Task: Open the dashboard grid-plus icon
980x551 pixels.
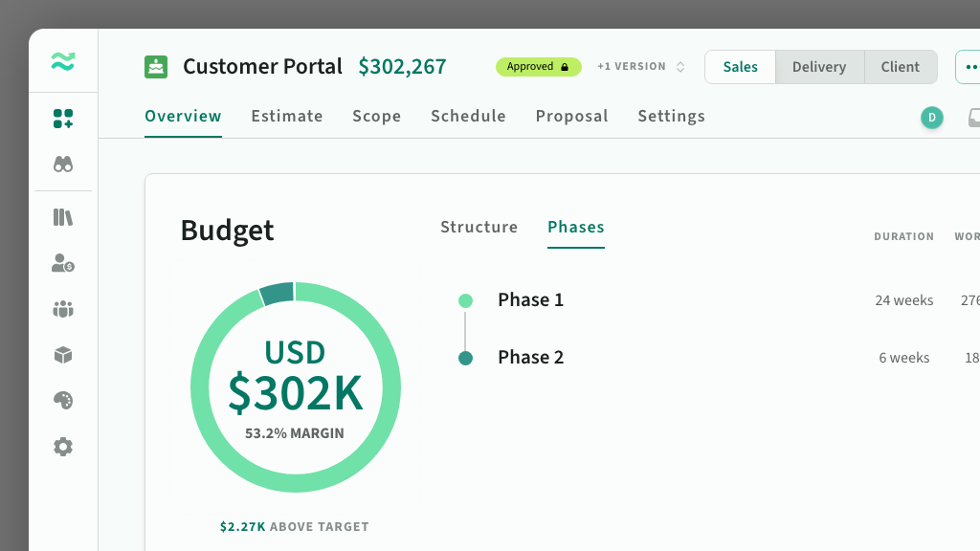Action: [63, 119]
